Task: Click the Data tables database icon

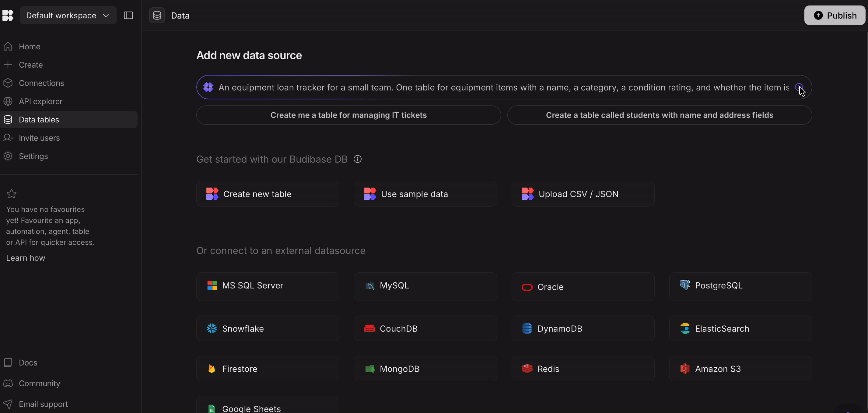Action: click(8, 119)
